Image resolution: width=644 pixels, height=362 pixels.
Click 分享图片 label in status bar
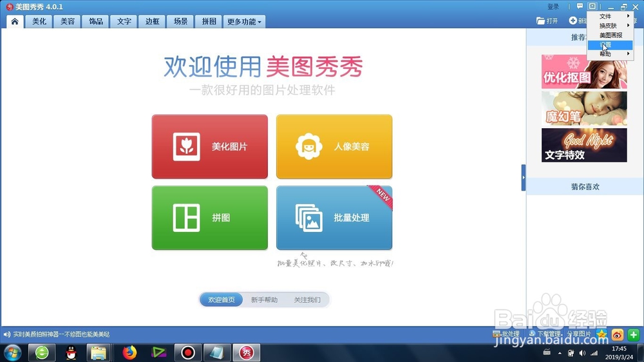click(579, 334)
